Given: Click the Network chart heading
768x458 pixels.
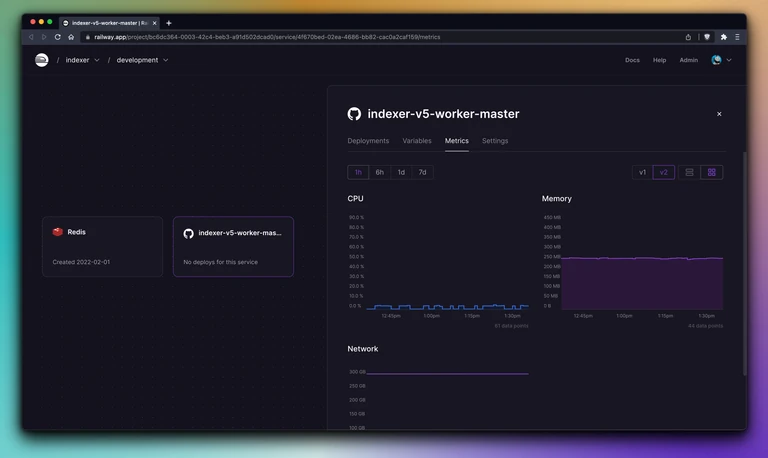Looking at the screenshot, I should click(362, 349).
